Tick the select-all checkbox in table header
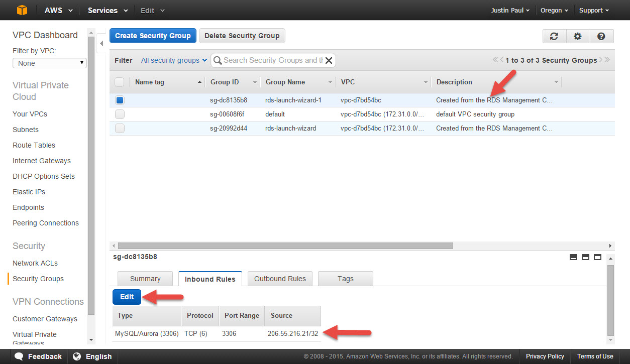The height and width of the screenshot is (364, 630). click(120, 82)
